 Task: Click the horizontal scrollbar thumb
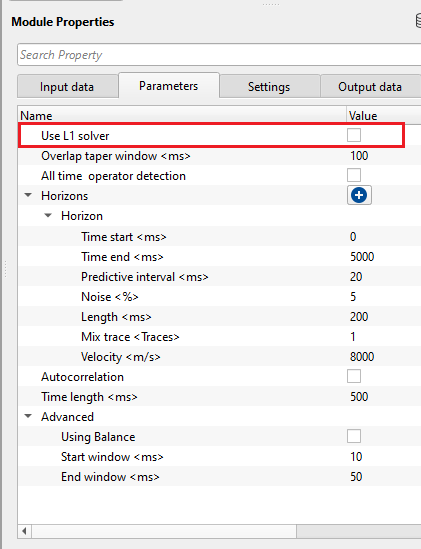[x=164, y=531]
